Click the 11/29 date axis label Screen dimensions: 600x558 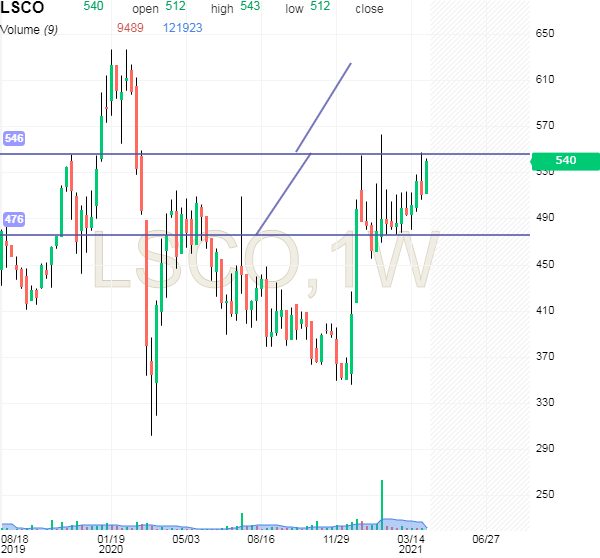(336, 539)
